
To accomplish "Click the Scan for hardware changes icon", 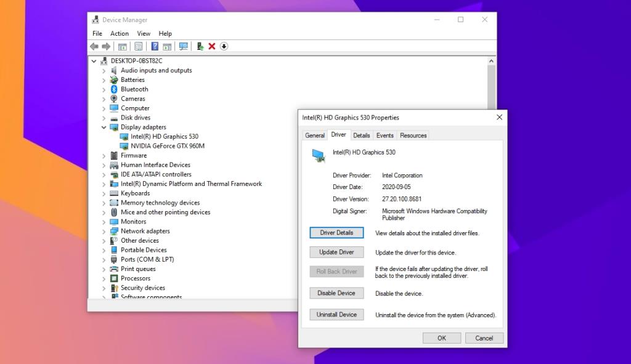I will (184, 46).
